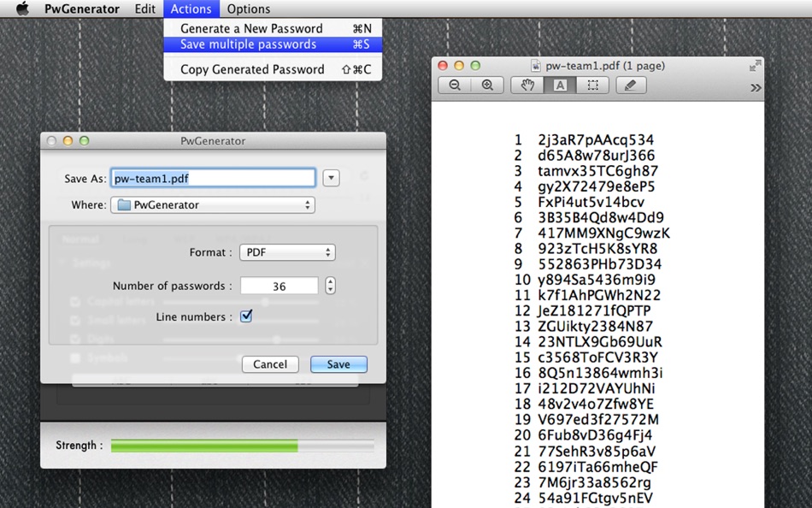
Task: Open the annotate pencil tool in Preview
Action: point(631,86)
